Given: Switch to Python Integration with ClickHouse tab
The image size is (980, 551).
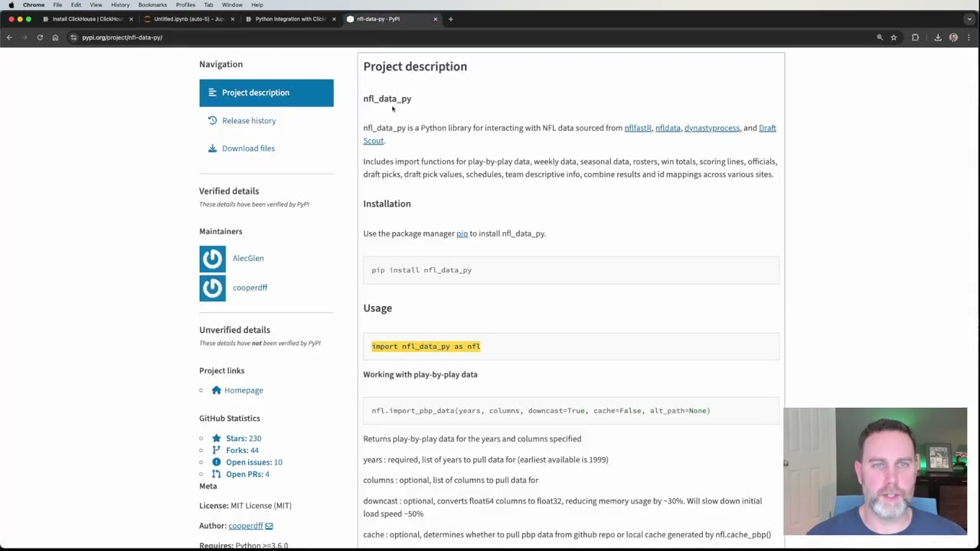Looking at the screenshot, I should (289, 19).
